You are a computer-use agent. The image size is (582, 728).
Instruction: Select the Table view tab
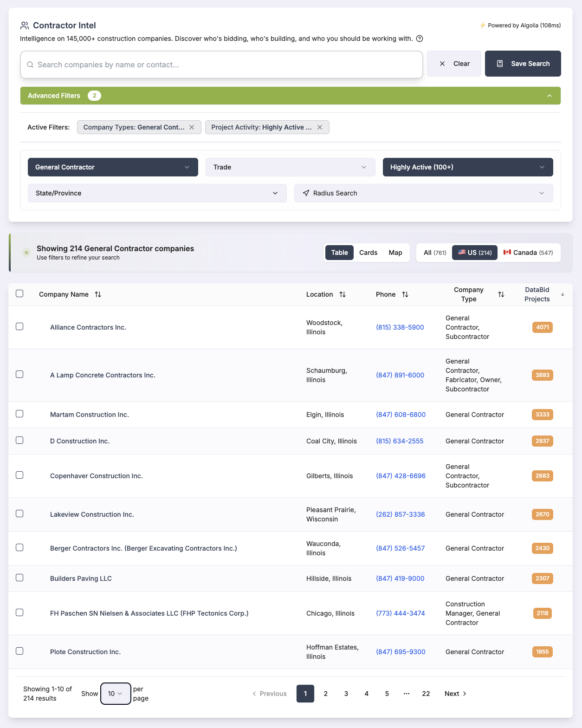340,253
